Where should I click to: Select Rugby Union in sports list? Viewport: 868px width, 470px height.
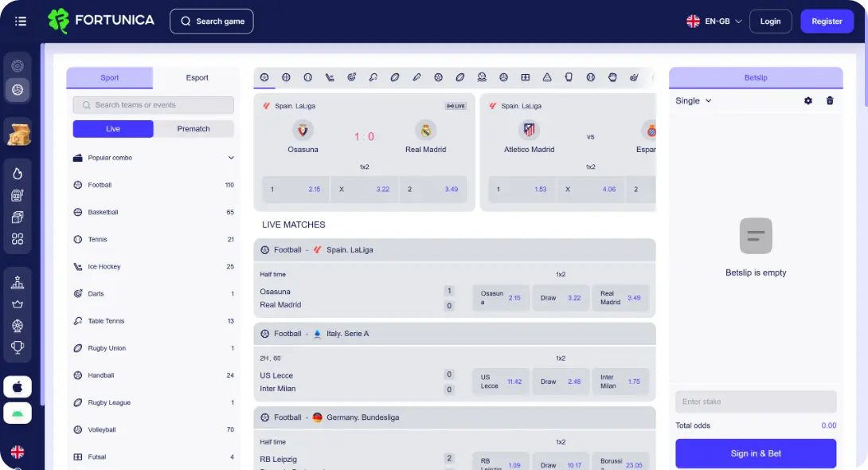154,348
